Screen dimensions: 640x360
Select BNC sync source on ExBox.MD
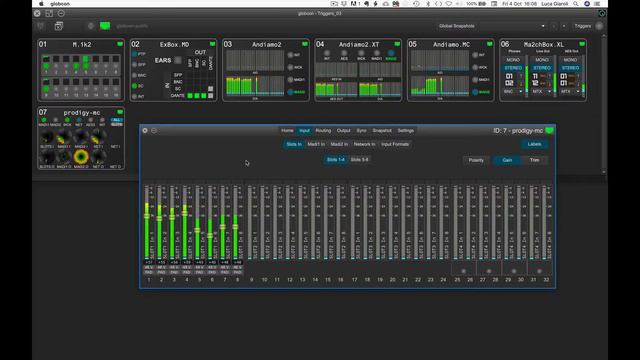tap(134, 75)
